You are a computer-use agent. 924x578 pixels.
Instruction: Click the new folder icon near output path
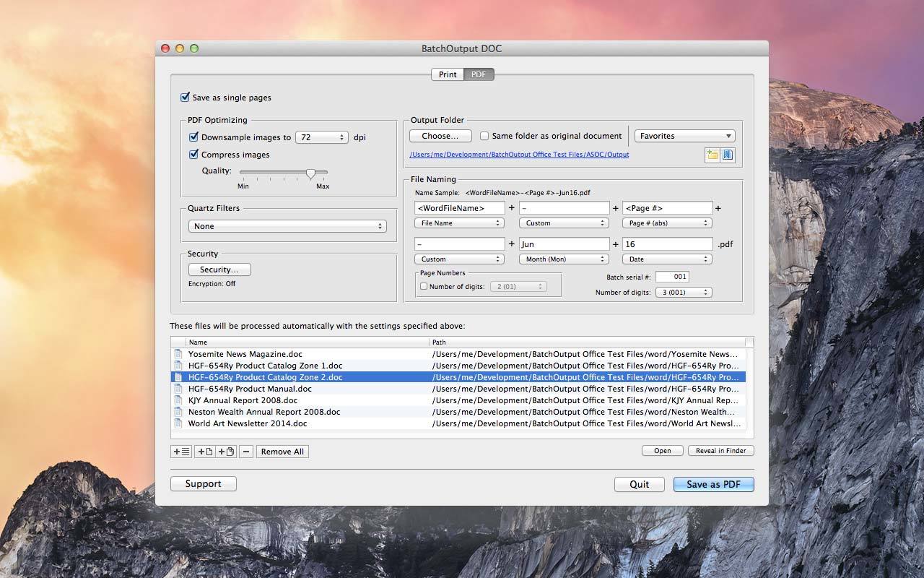[x=712, y=155]
